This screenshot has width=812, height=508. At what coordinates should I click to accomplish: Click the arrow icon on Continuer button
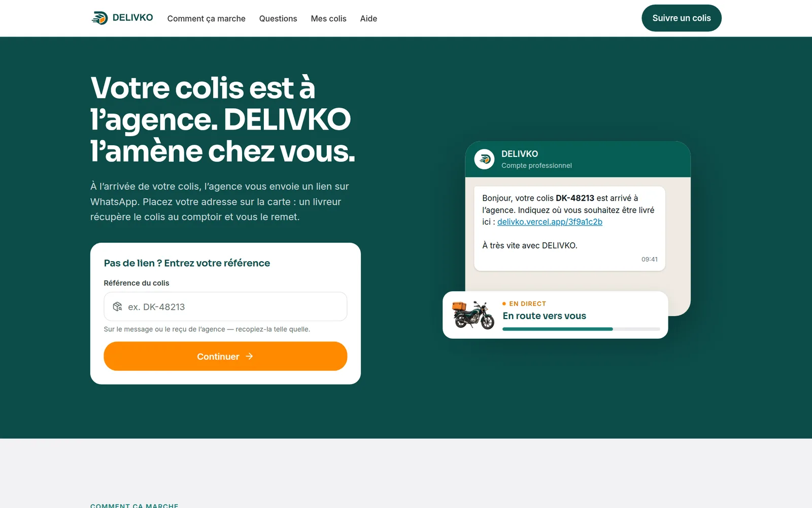(249, 356)
